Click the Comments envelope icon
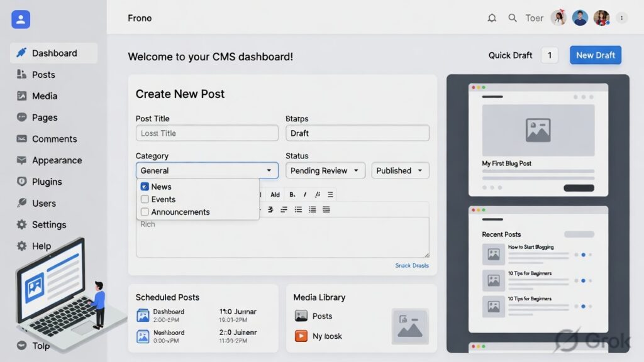The height and width of the screenshot is (362, 644). tap(21, 139)
